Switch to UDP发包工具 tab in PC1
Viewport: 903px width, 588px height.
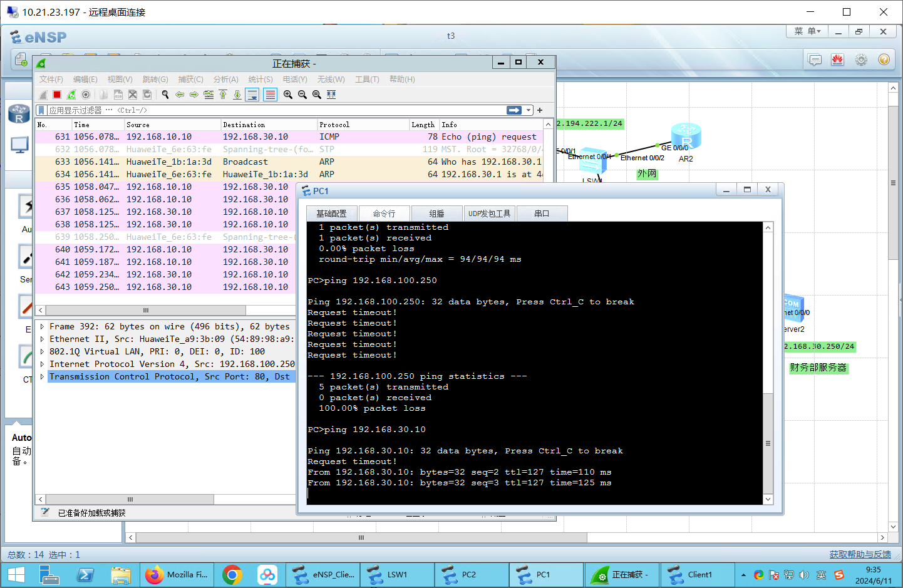[489, 214]
